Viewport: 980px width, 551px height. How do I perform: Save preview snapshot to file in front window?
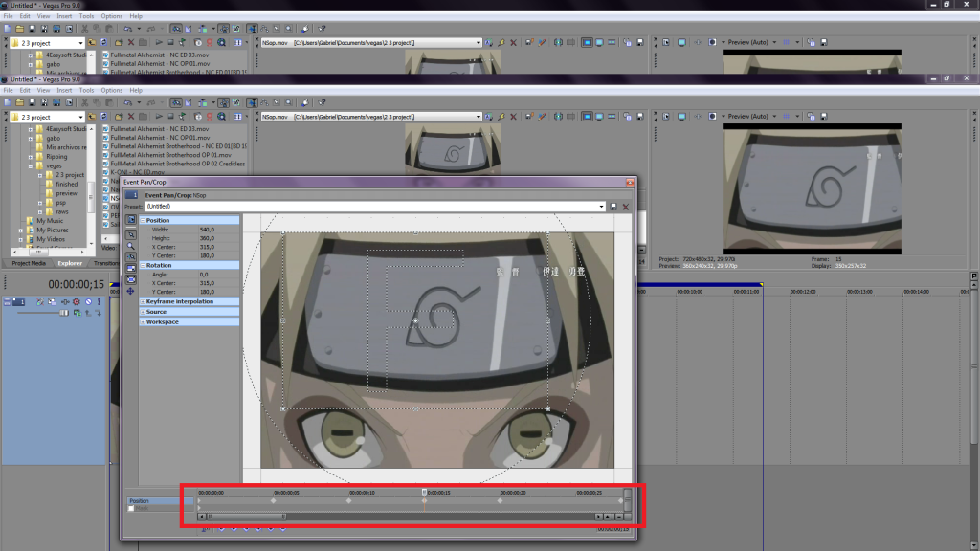tap(824, 116)
